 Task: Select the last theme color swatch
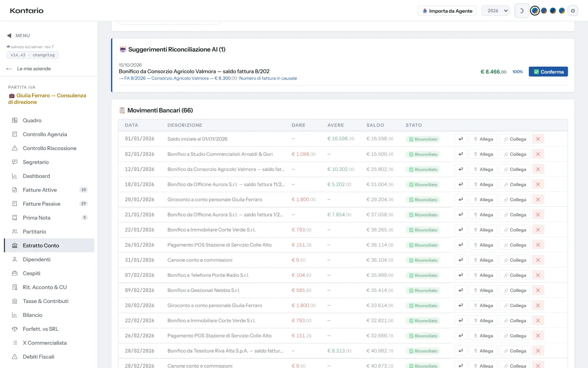562,11
